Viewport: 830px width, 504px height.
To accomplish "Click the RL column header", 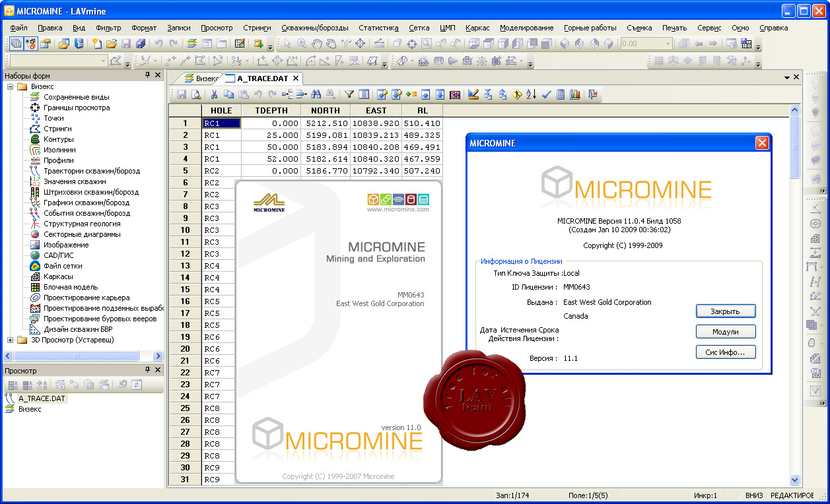I will coord(422,111).
